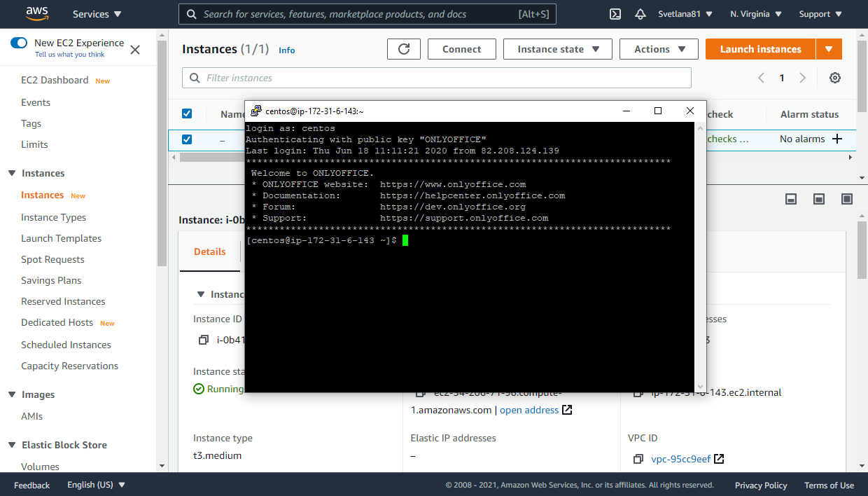Click the Connect button
This screenshot has width=868, height=496.
click(461, 49)
